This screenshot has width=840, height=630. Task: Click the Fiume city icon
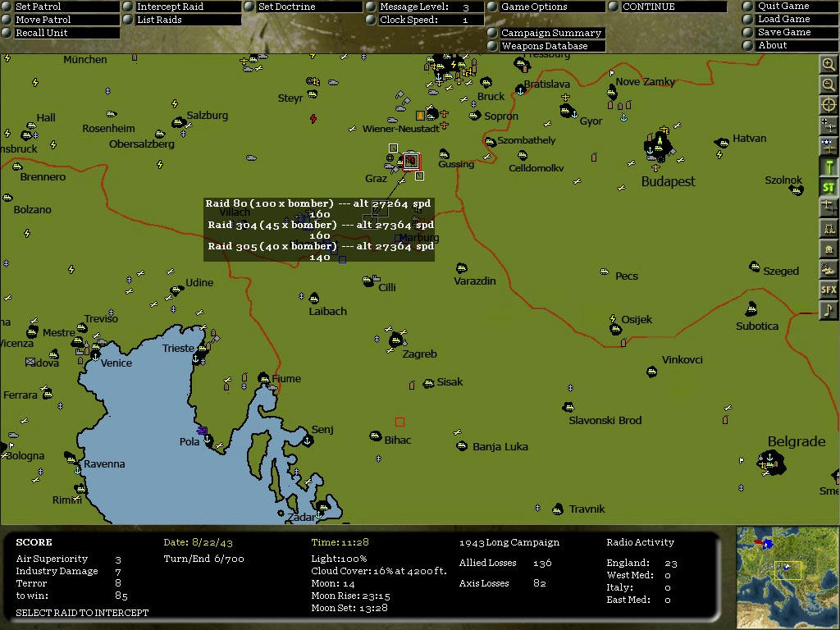tap(263, 378)
